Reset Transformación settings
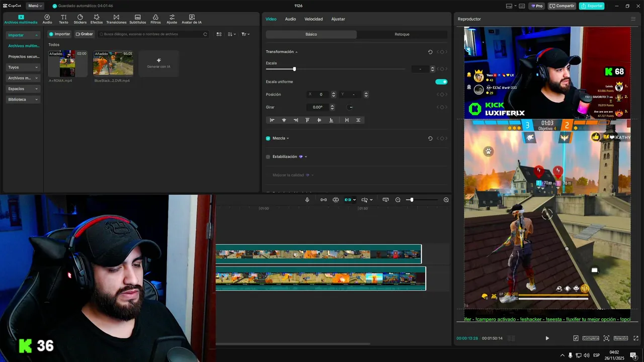 pos(430,52)
